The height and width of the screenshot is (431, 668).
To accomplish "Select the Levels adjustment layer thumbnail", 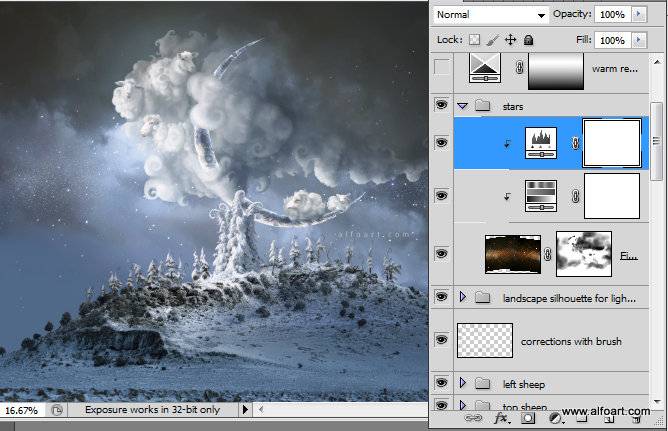I will (541, 143).
